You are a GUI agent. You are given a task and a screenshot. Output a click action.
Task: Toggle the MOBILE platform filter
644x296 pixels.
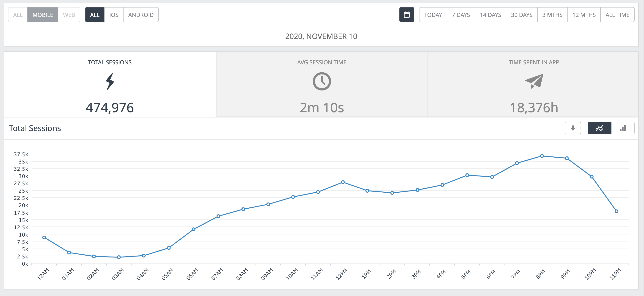click(x=43, y=15)
